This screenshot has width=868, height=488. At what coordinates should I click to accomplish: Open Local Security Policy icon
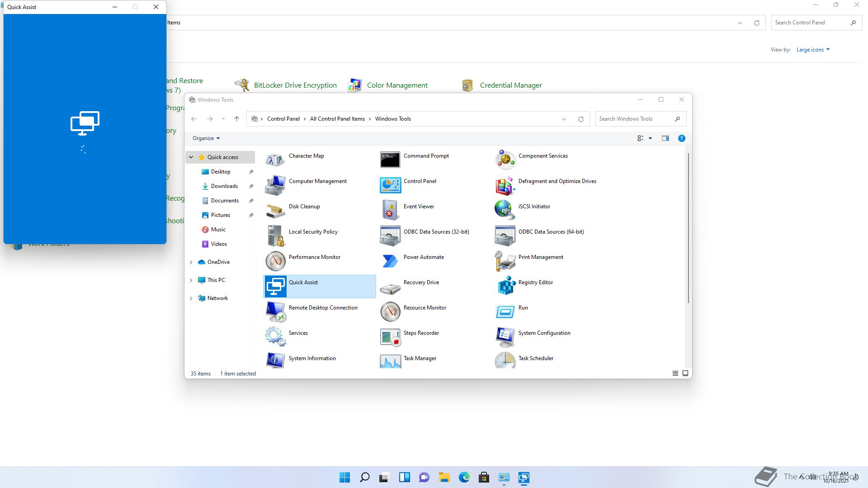pyautogui.click(x=275, y=235)
